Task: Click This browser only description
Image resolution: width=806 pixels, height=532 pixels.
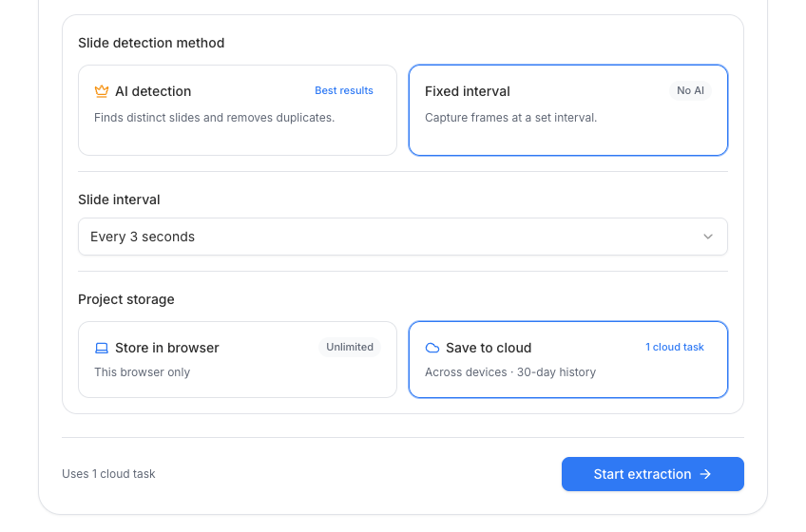Action: click(x=142, y=372)
